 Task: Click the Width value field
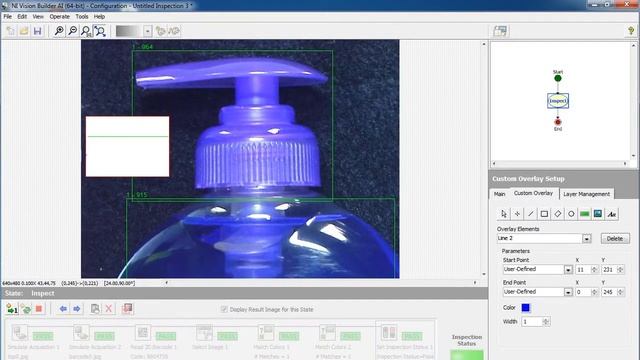(532, 322)
